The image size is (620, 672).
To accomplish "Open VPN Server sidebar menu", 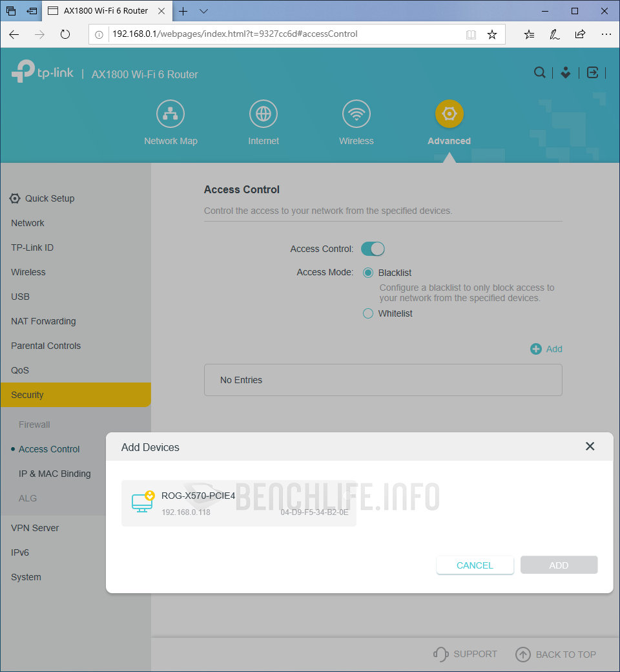I will tap(35, 528).
